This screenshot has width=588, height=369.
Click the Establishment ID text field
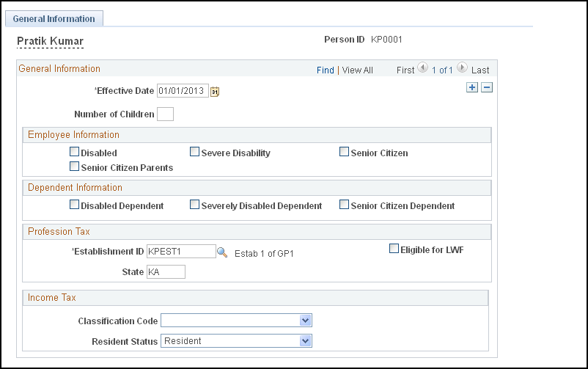(x=181, y=252)
